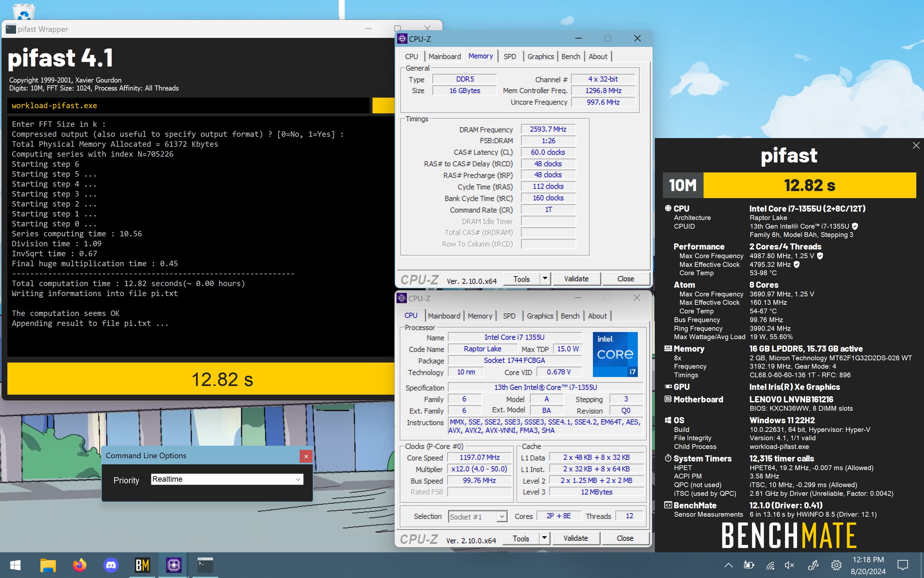Close the BenchMate pifast result panel
924x578 pixels.
tap(916, 146)
